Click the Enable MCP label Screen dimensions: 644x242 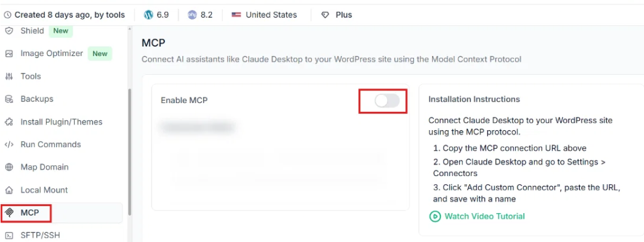(x=184, y=100)
